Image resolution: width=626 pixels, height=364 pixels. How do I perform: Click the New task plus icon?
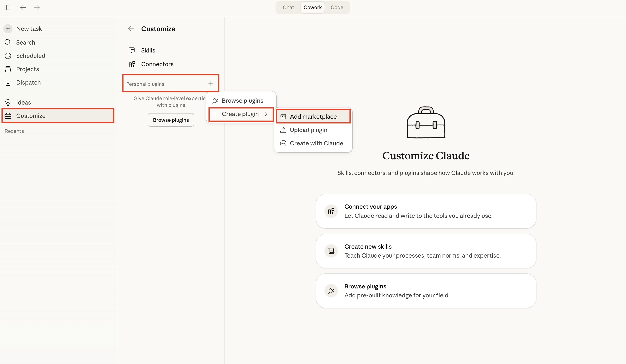[x=8, y=29]
